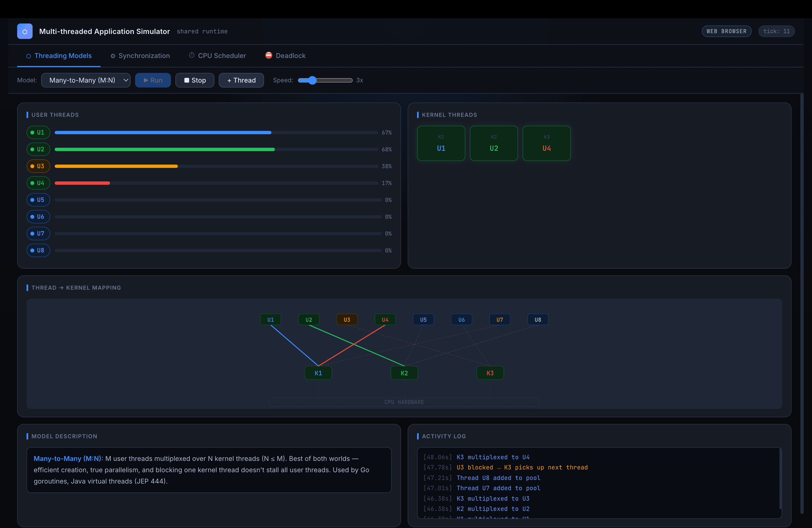Click log entry 'K2 multiplexed to U2'
The height and width of the screenshot is (528, 812).
(x=493, y=509)
